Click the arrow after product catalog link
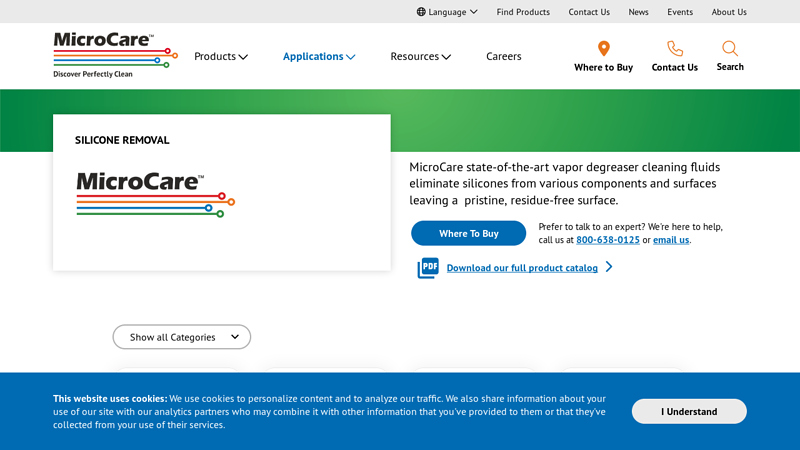 [x=609, y=267]
